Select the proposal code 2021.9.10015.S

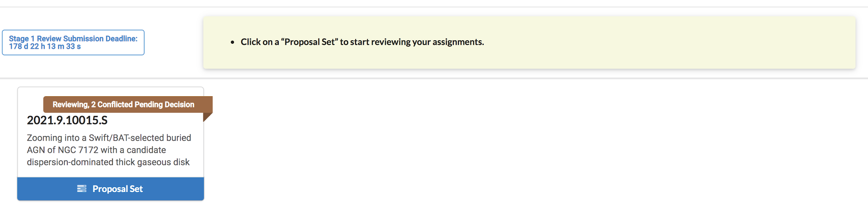67,120
